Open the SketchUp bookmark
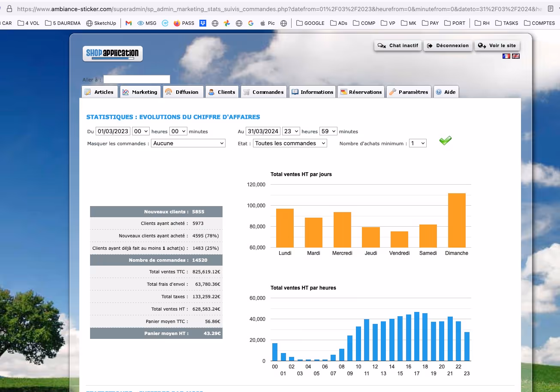 101,23
